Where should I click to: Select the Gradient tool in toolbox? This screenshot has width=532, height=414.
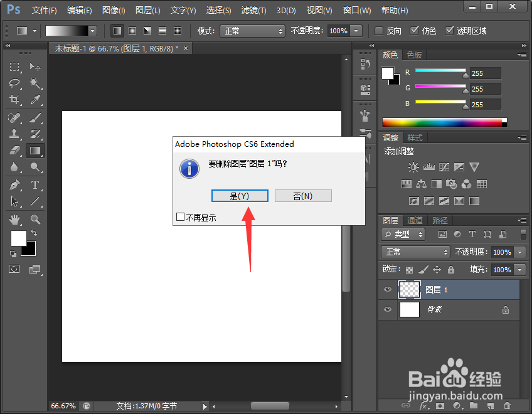[35, 151]
